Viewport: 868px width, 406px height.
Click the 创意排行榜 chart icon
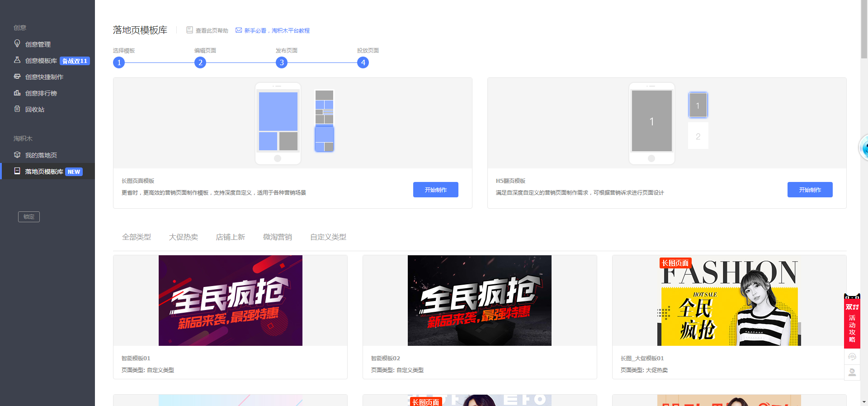[x=17, y=93]
